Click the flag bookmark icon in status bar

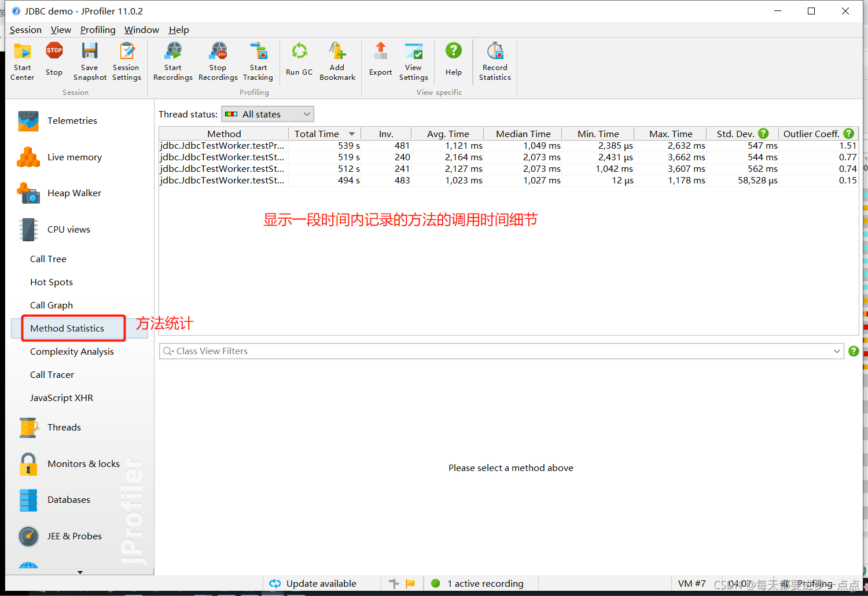pyautogui.click(x=411, y=584)
